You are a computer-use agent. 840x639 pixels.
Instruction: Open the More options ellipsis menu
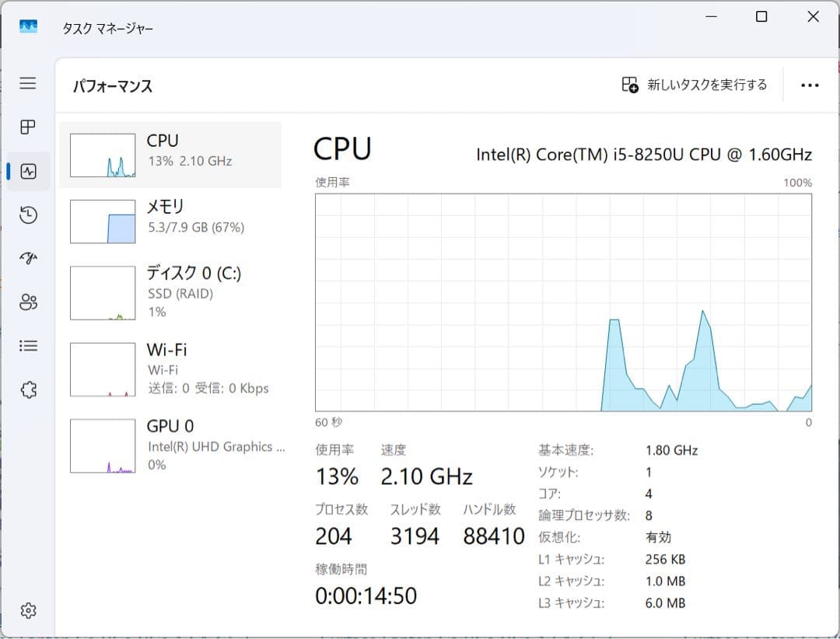(x=810, y=85)
